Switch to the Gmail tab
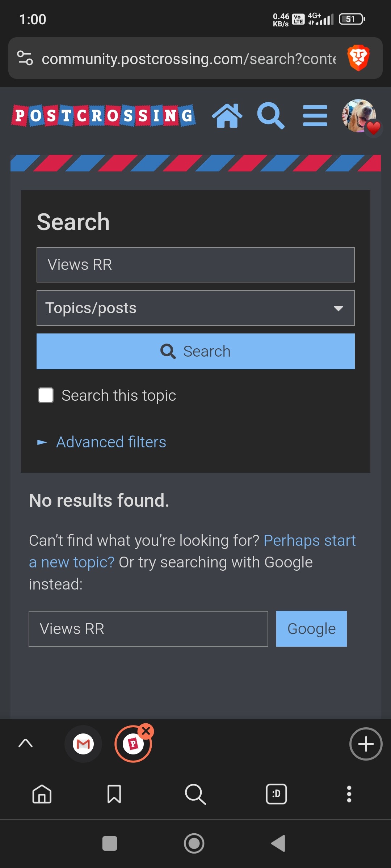 83,744
